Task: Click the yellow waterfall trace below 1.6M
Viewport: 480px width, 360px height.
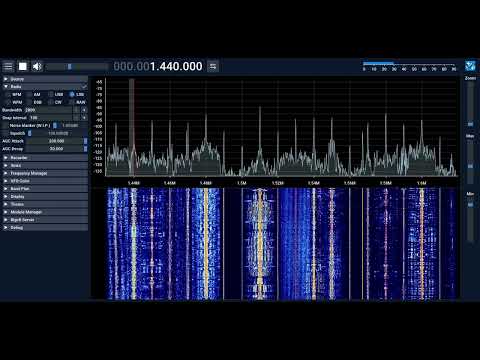Action: tap(422, 243)
